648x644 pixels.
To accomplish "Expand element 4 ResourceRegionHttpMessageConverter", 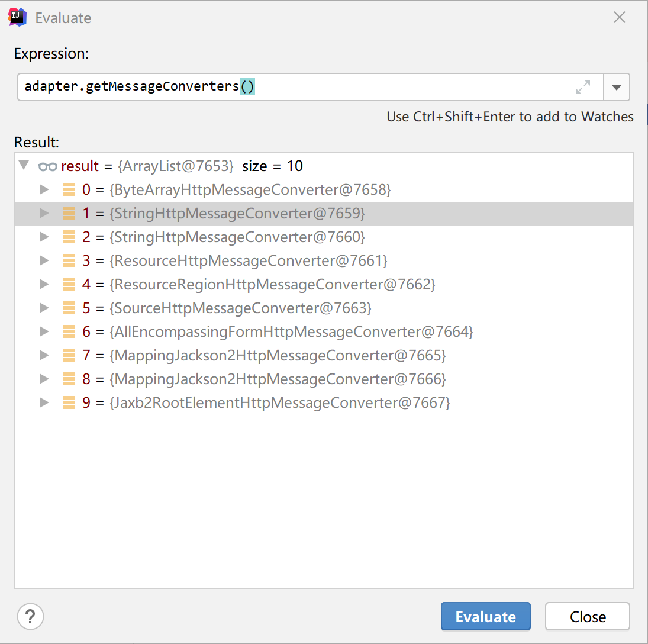I will pos(43,285).
